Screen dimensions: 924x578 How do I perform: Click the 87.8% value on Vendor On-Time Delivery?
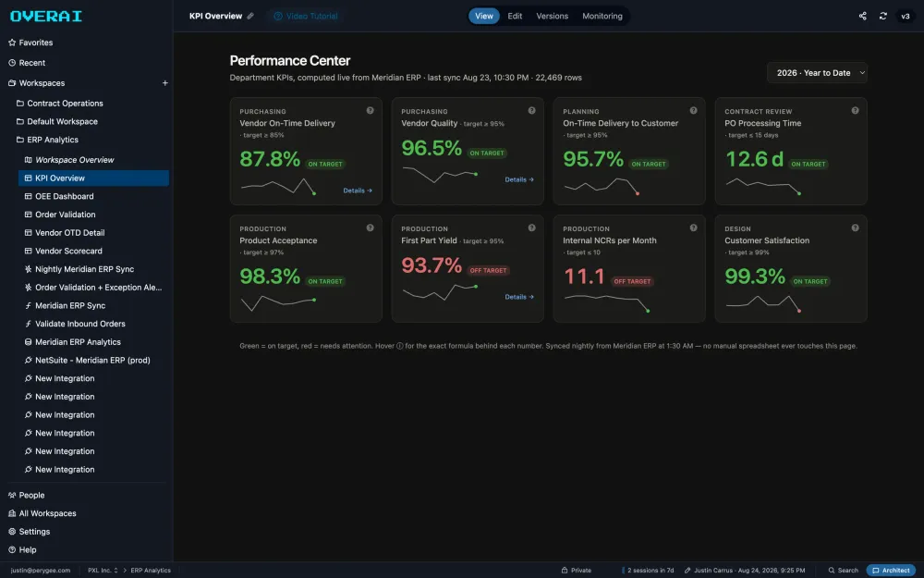(x=270, y=159)
